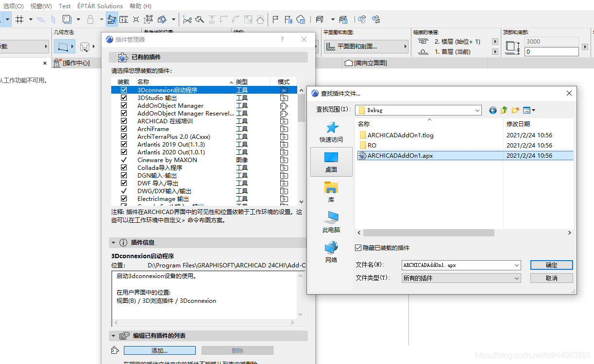Click the scissors split tool icon

point(187,19)
